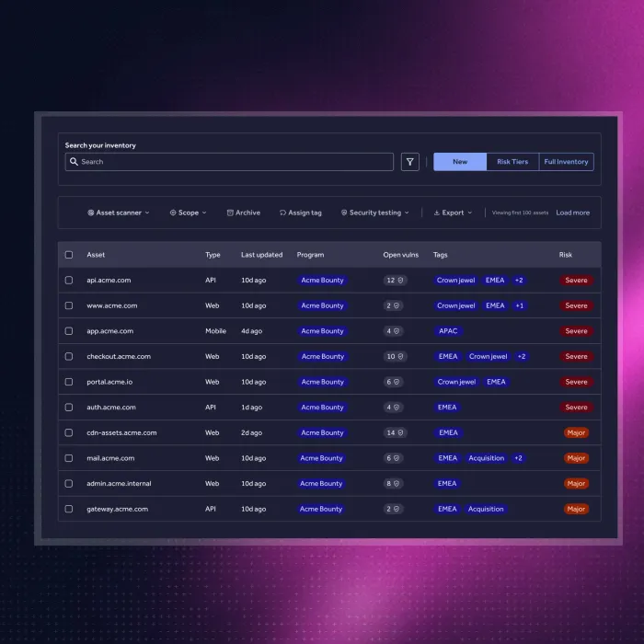Expand +2 more tags on mail.acme.com
The height and width of the screenshot is (644, 644).
click(518, 458)
